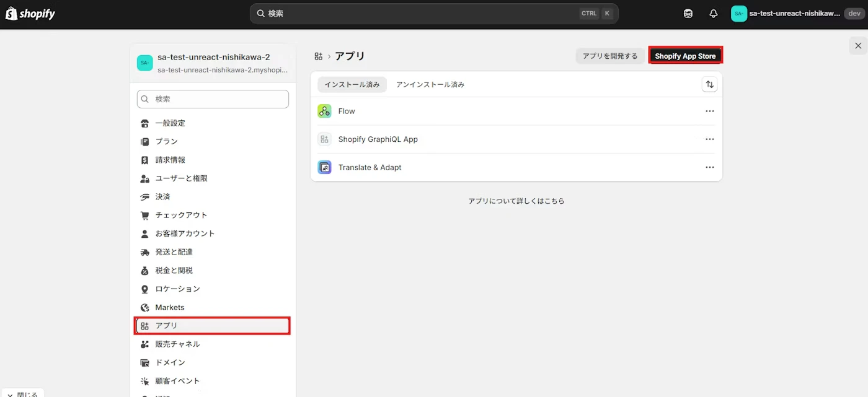This screenshot has height=397, width=868.
Task: Click the Translate & Adapt app icon
Action: click(324, 167)
